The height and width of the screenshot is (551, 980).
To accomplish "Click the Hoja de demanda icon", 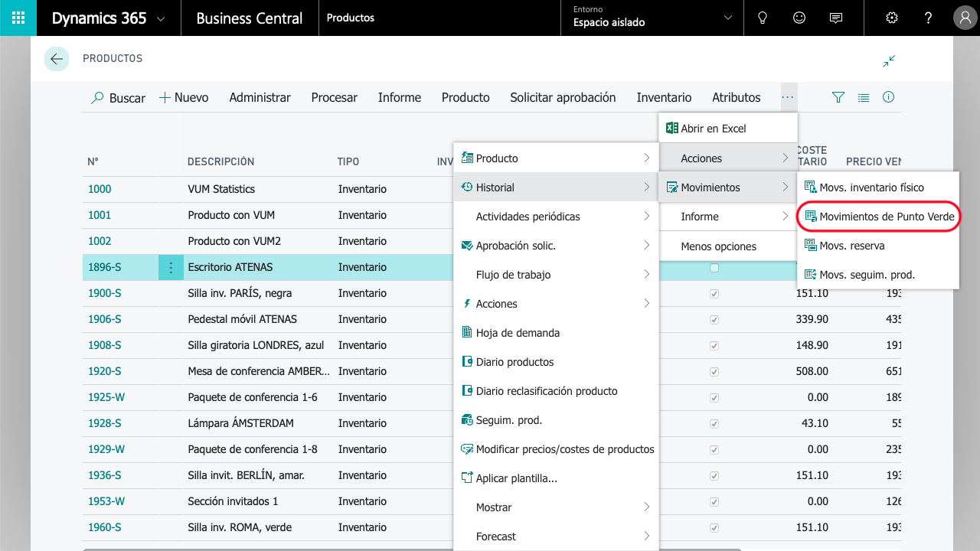I will tap(467, 333).
